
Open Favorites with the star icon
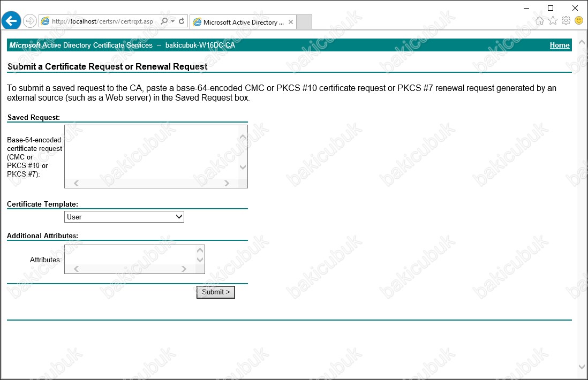553,21
